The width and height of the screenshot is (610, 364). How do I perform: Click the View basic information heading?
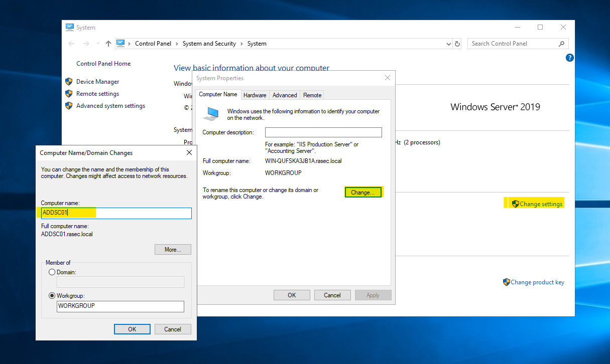pyautogui.click(x=252, y=68)
